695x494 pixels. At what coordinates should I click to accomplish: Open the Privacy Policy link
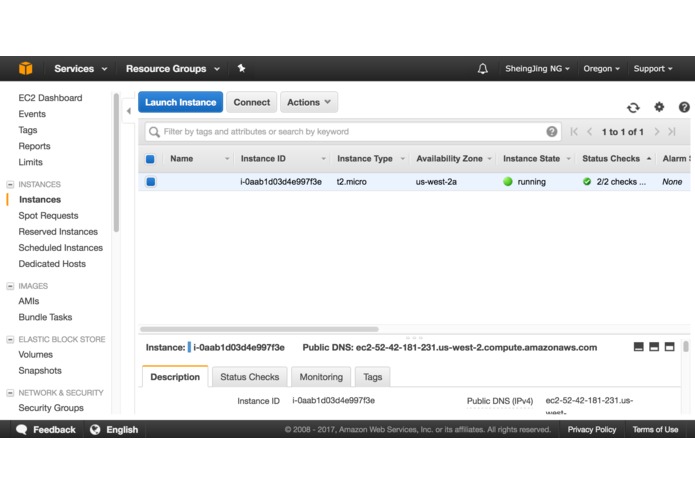click(x=592, y=429)
